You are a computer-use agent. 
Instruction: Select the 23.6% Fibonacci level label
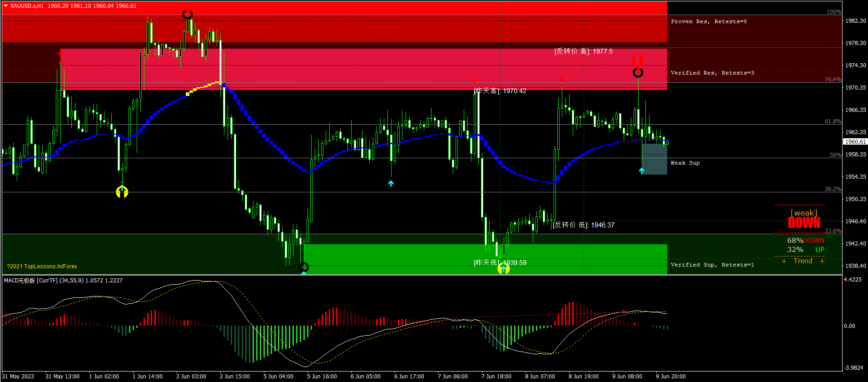(833, 231)
